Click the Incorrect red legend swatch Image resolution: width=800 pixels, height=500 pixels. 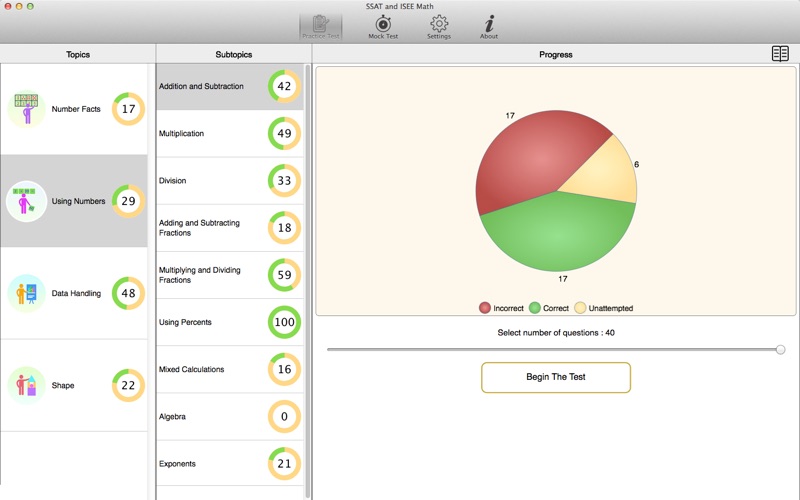(485, 308)
